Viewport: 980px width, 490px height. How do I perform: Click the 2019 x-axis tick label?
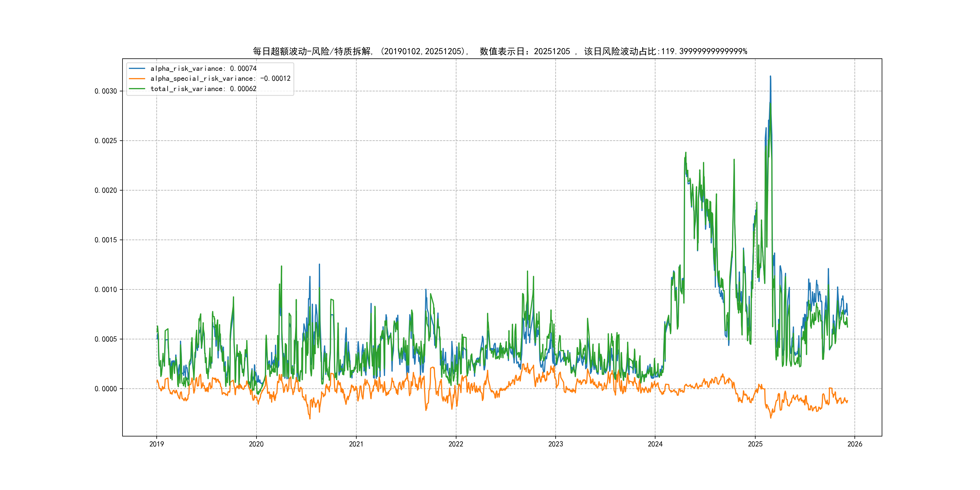(156, 444)
